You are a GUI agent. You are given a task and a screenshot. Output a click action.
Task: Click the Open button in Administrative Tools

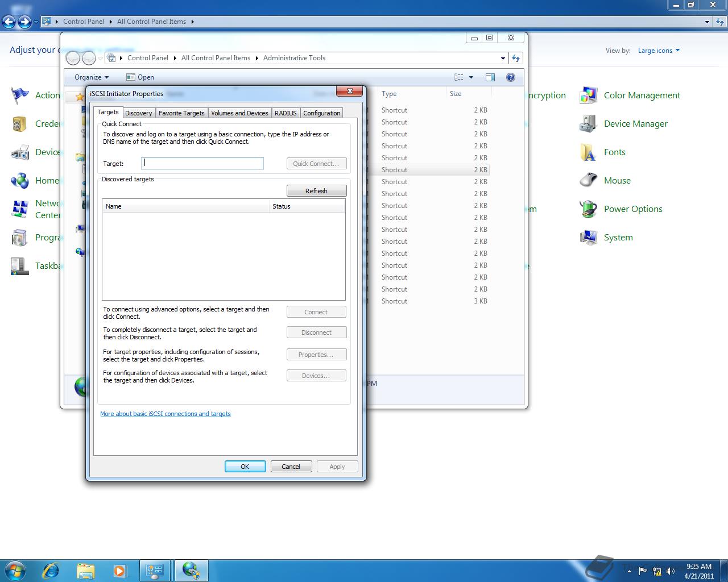pyautogui.click(x=140, y=77)
